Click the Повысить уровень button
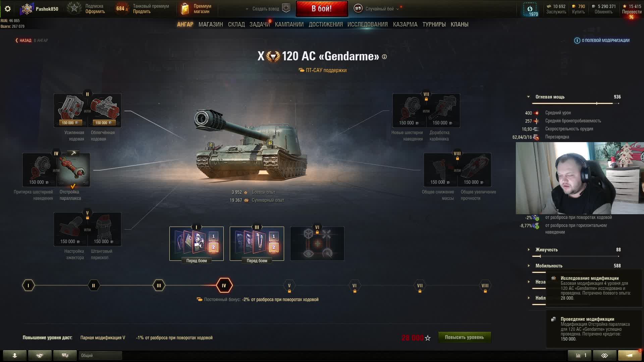The width and height of the screenshot is (644, 362). [x=465, y=337]
